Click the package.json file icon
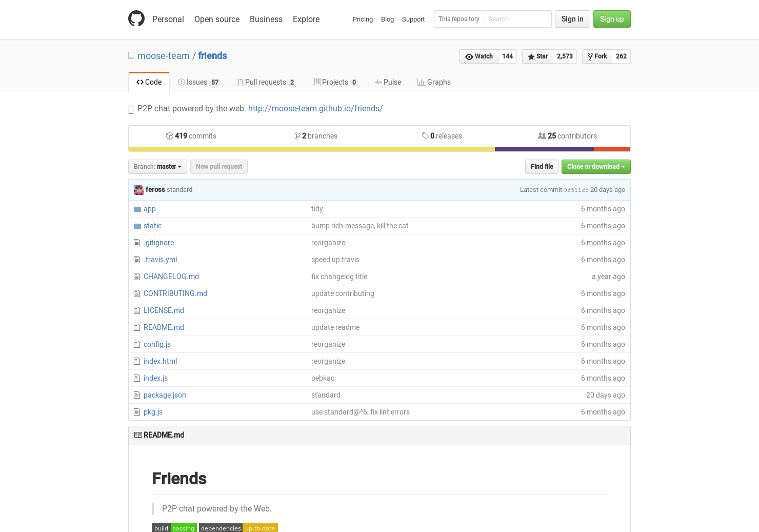Image resolution: width=759 pixels, height=532 pixels. pos(137,395)
